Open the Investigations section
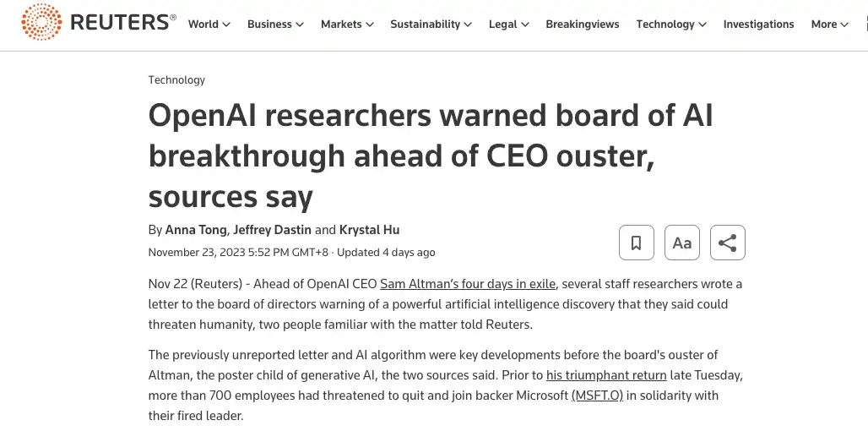This screenshot has height=442, width=868. click(758, 25)
